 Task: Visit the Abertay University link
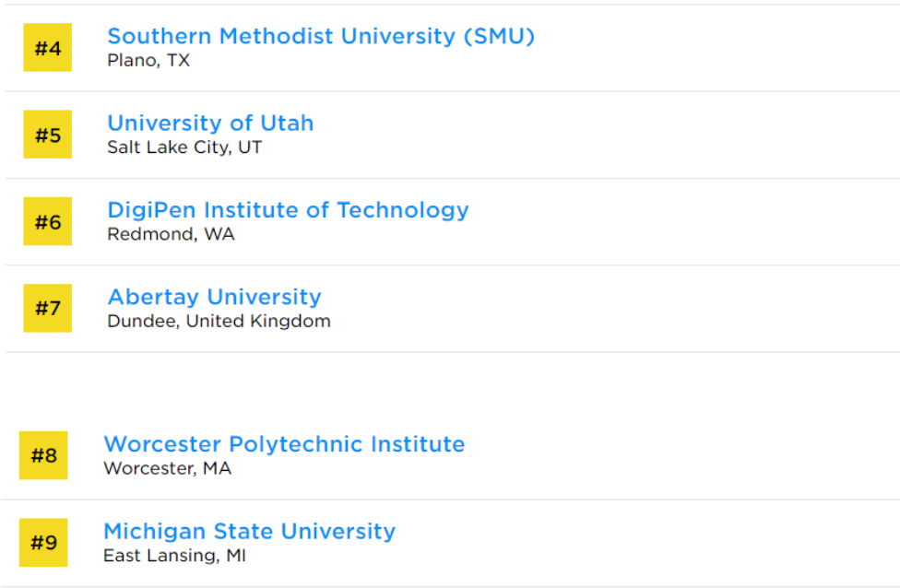point(214,297)
